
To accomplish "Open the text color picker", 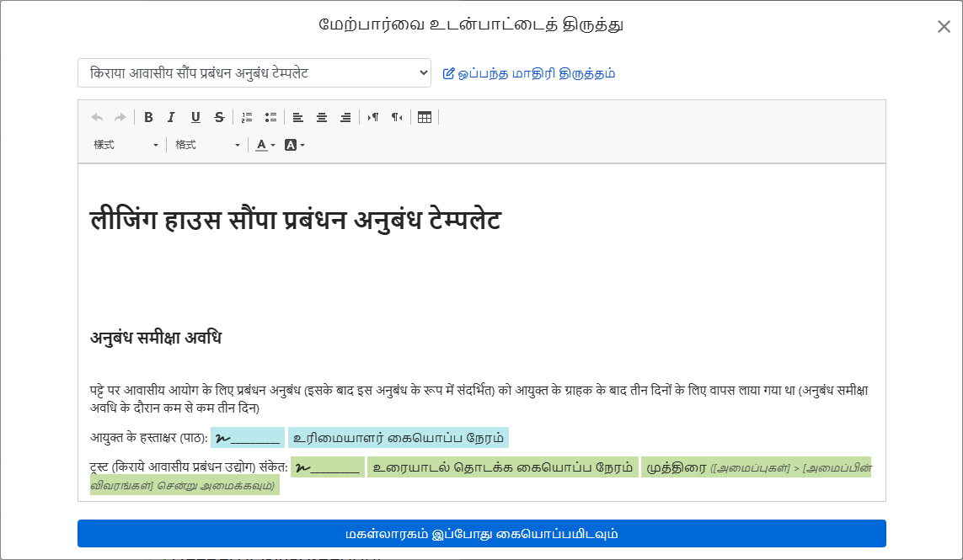I will click(265, 145).
